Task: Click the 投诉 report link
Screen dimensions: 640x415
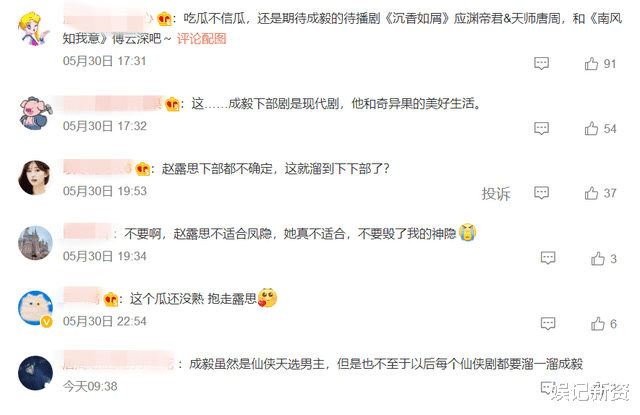Action: [x=496, y=193]
